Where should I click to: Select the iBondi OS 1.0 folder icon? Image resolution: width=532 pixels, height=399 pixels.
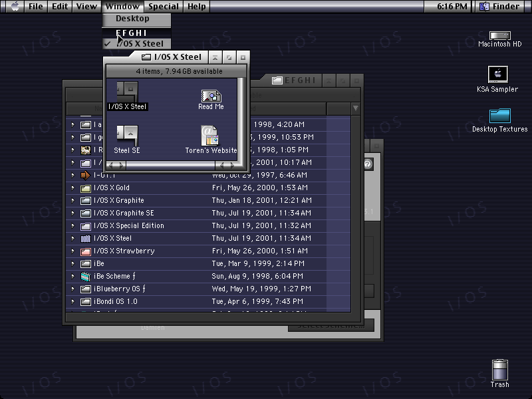click(86, 302)
